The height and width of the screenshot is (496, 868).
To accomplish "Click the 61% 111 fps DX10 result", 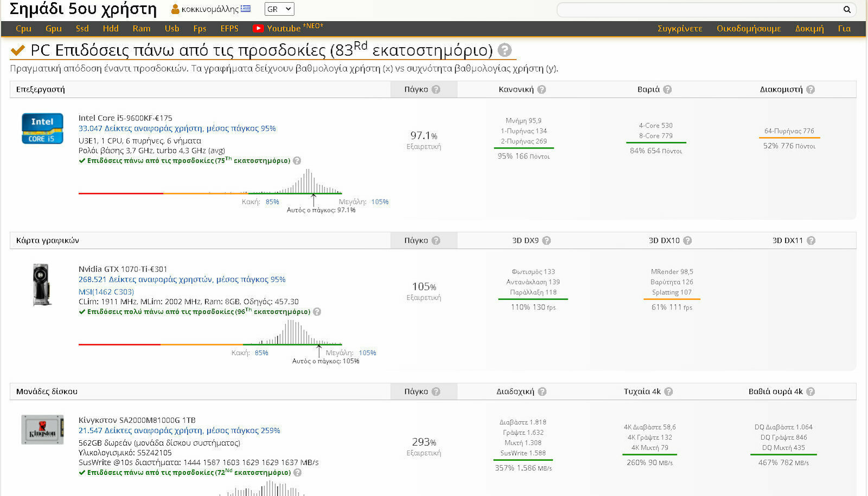I will click(x=672, y=307).
